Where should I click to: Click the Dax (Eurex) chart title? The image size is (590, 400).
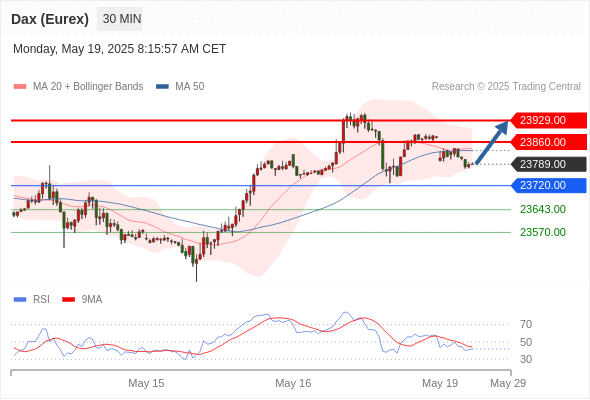pyautogui.click(x=50, y=19)
